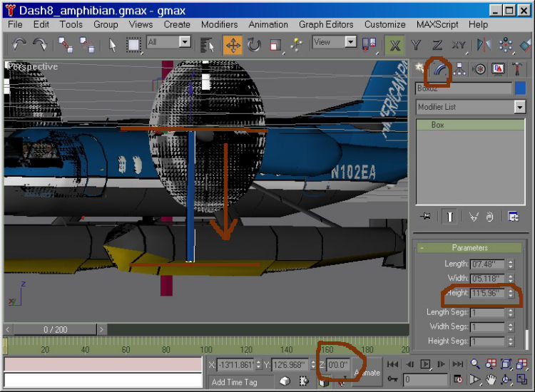This screenshot has height=392, width=535.
Task: Open the Modifiers menu
Action: (219, 24)
